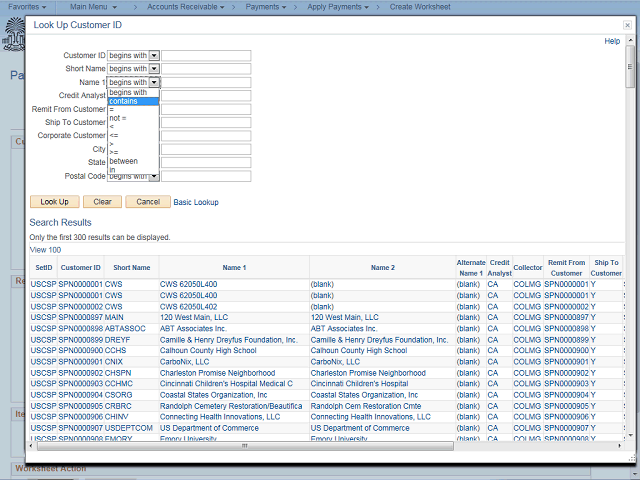640x480 pixels.
Task: Click the View 100 link
Action: [45, 250]
